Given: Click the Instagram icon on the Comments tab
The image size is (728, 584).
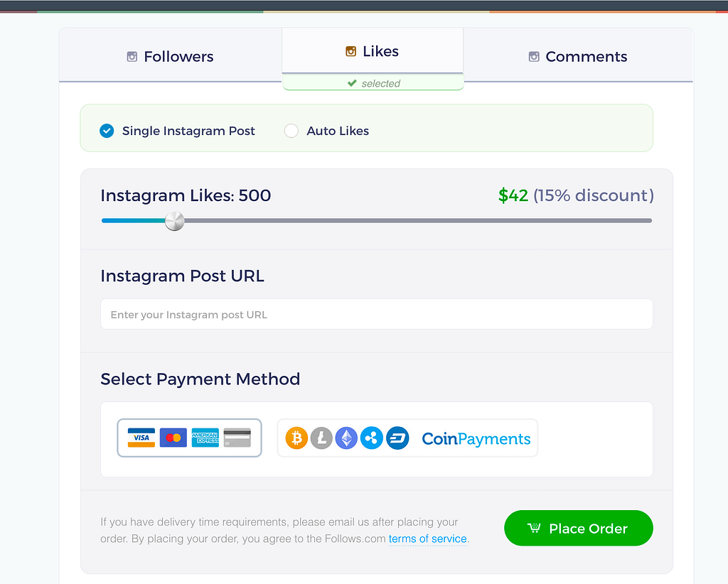Looking at the screenshot, I should (534, 57).
